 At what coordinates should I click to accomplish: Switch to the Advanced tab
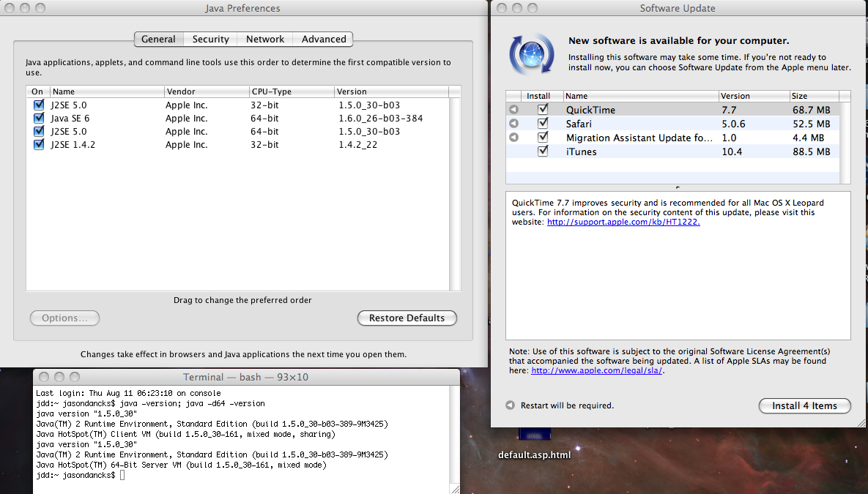coord(323,40)
